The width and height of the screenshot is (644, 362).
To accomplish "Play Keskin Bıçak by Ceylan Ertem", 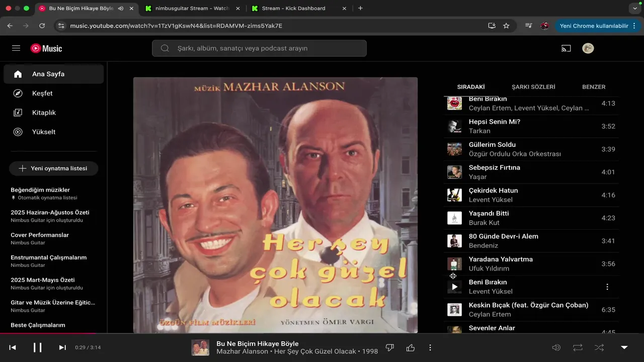I will (x=531, y=310).
